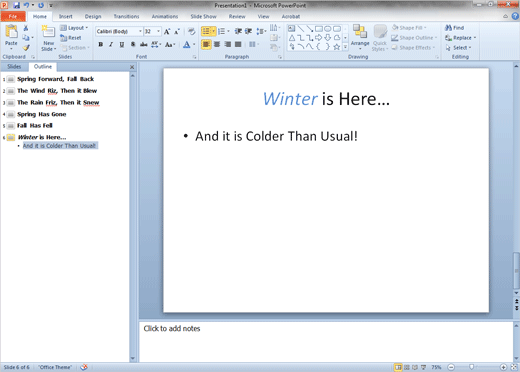Open the font size dropdown
Image resolution: width=520 pixels, height=372 pixels.
[159, 31]
